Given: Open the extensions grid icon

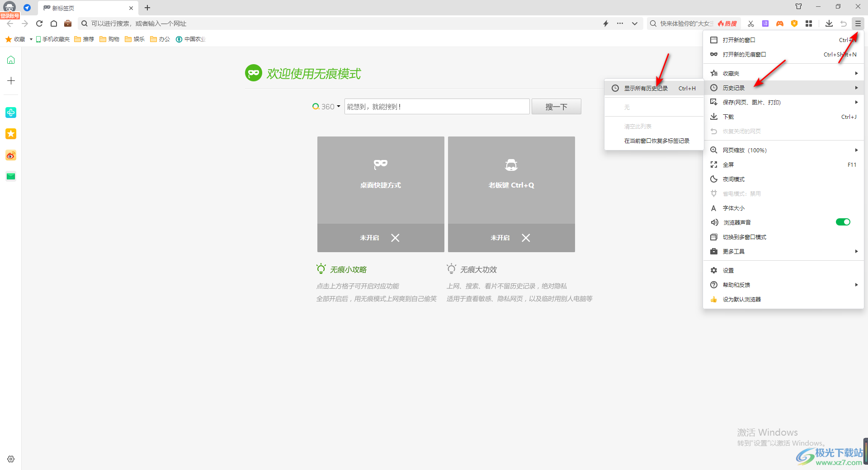Looking at the screenshot, I should (x=809, y=23).
